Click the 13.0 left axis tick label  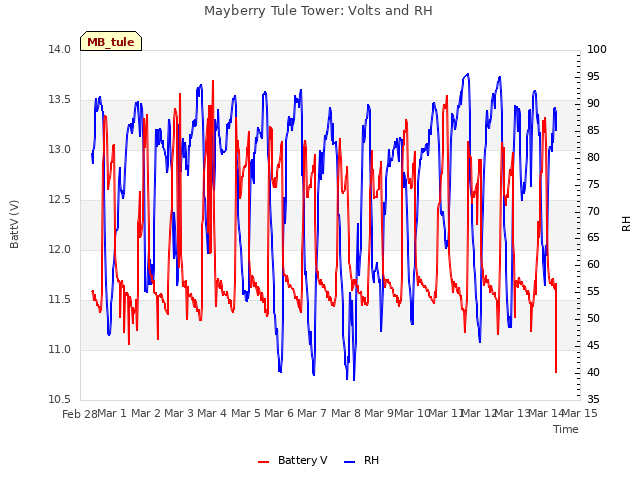click(59, 149)
